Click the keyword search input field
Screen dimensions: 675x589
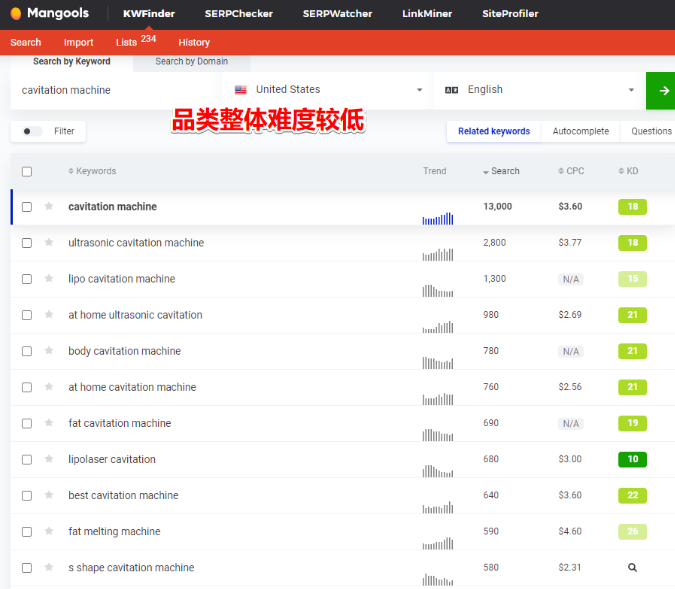[x=115, y=90]
